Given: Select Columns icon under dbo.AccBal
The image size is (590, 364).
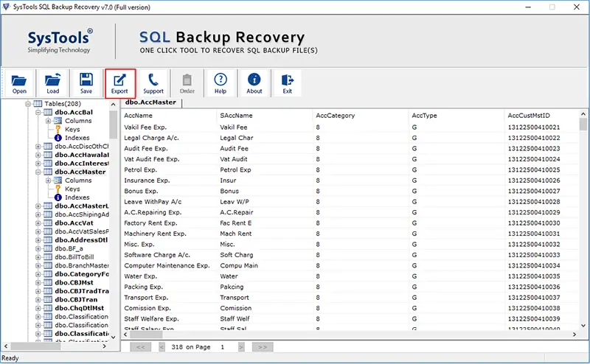Looking at the screenshot, I should pos(58,121).
